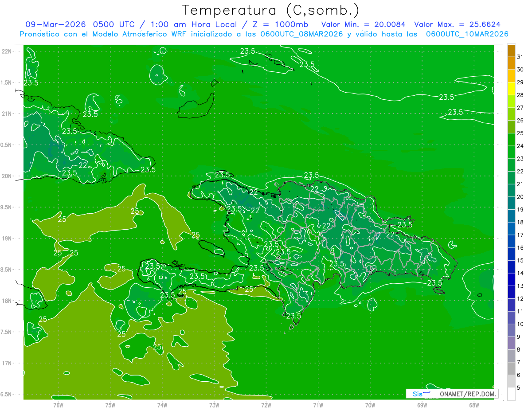
Task: Click the teal swatch between 19 and 20
Action: pos(511,204)
